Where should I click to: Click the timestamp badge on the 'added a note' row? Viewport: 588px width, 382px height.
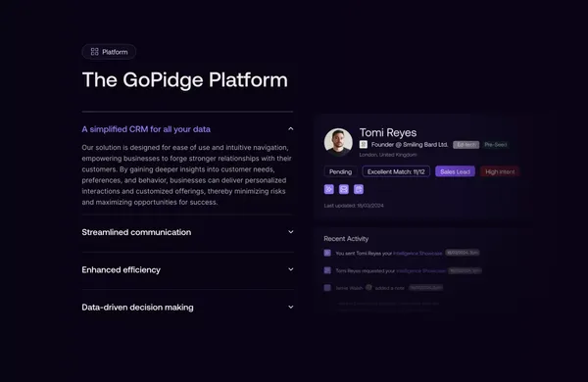click(426, 288)
